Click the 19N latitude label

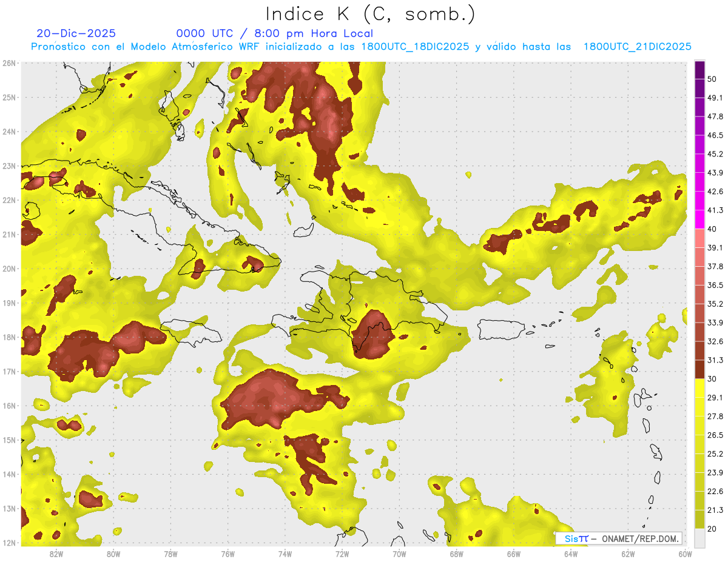[x=8, y=303]
